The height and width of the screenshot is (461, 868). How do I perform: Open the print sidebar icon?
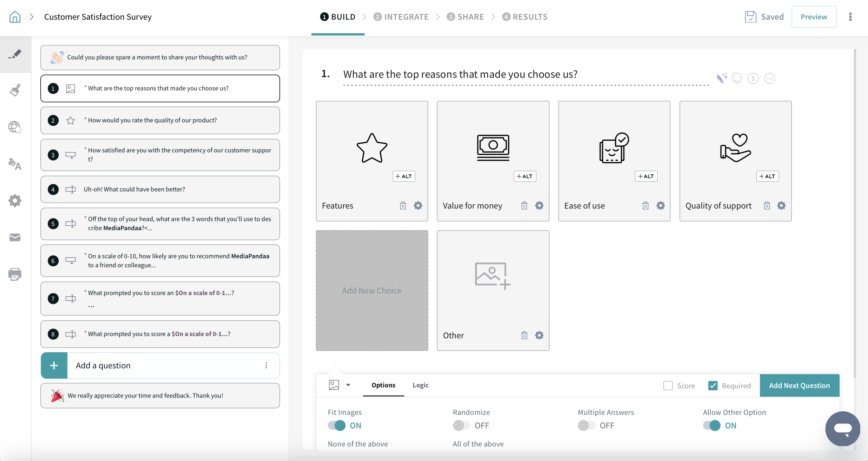point(15,274)
